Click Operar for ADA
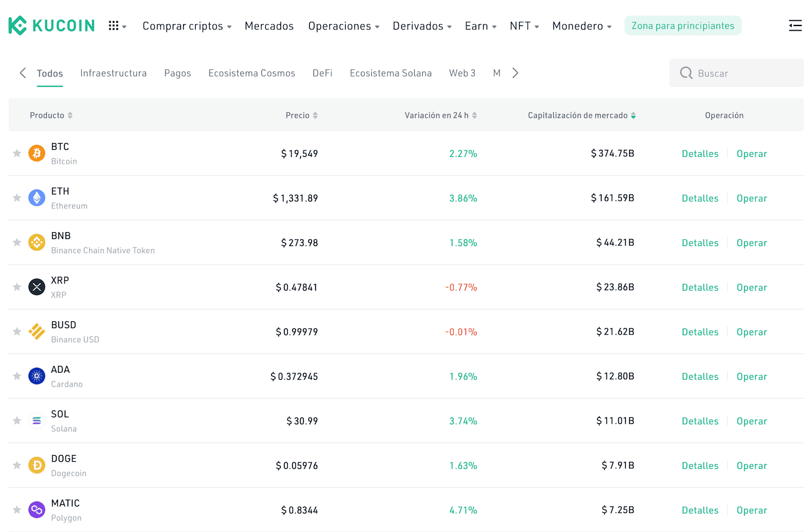The width and height of the screenshot is (811, 532). pyautogui.click(x=752, y=377)
